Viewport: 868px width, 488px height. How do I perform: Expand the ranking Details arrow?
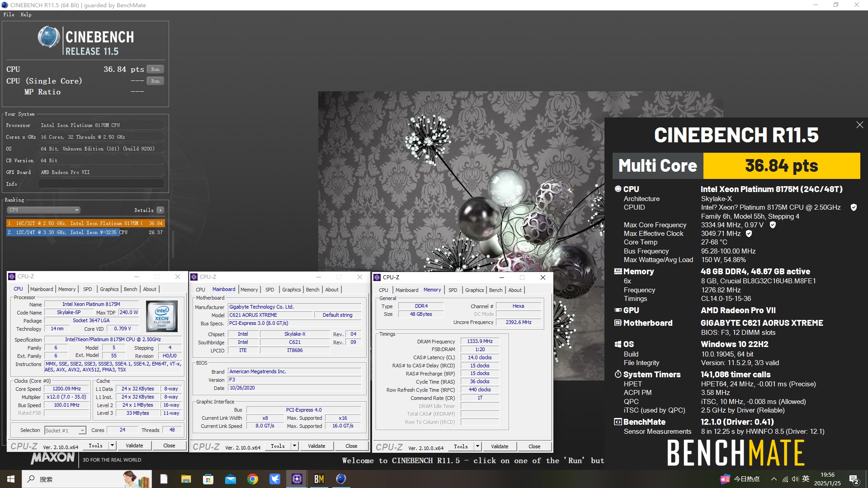point(160,210)
